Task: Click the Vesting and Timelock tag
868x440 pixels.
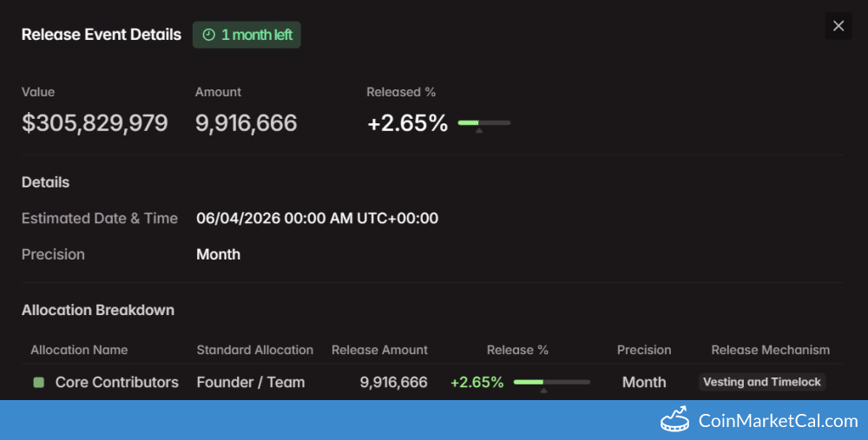Action: pos(761,382)
